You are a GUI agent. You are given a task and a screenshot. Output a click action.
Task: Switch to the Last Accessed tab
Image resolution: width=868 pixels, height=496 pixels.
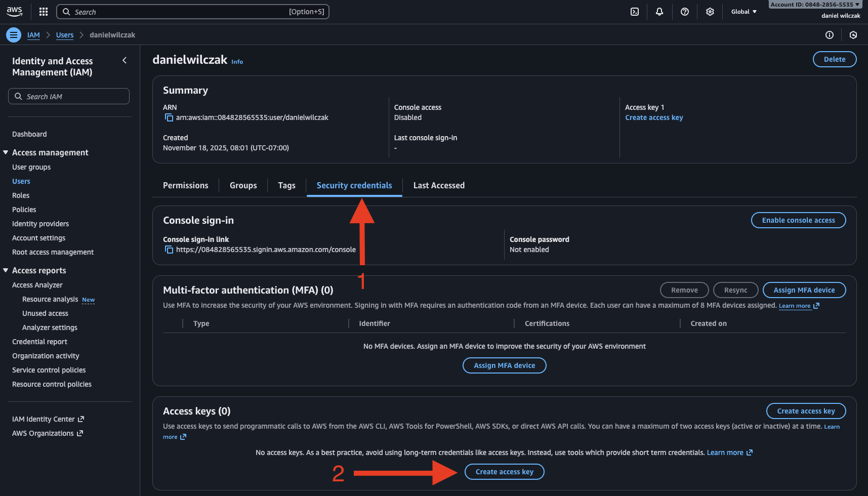pyautogui.click(x=438, y=185)
